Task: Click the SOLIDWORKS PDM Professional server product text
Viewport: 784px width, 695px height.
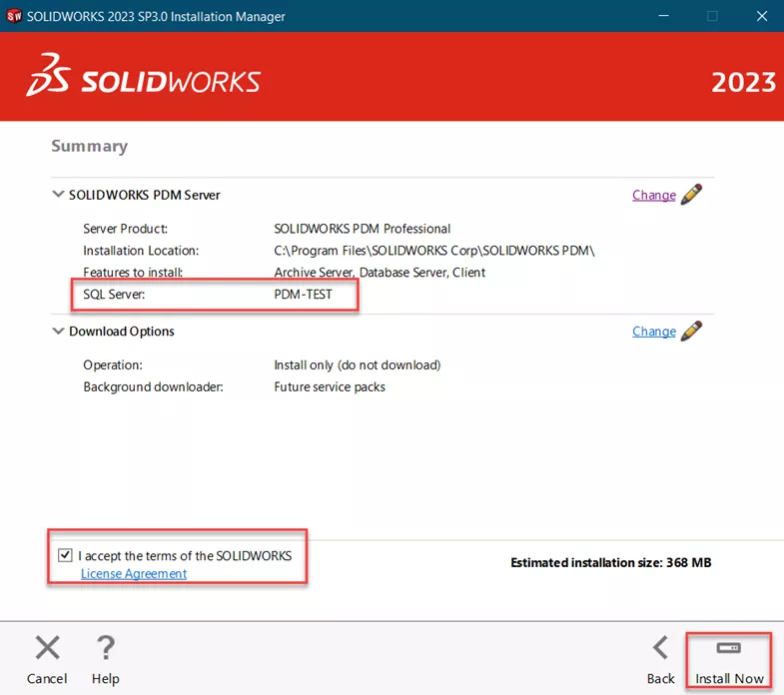Action: (362, 229)
